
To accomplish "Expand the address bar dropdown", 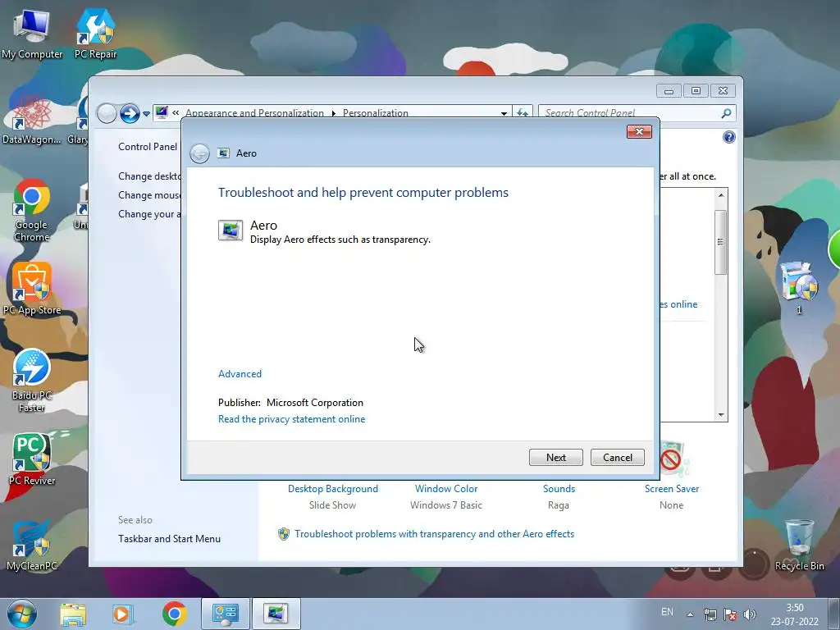I will 504,113.
